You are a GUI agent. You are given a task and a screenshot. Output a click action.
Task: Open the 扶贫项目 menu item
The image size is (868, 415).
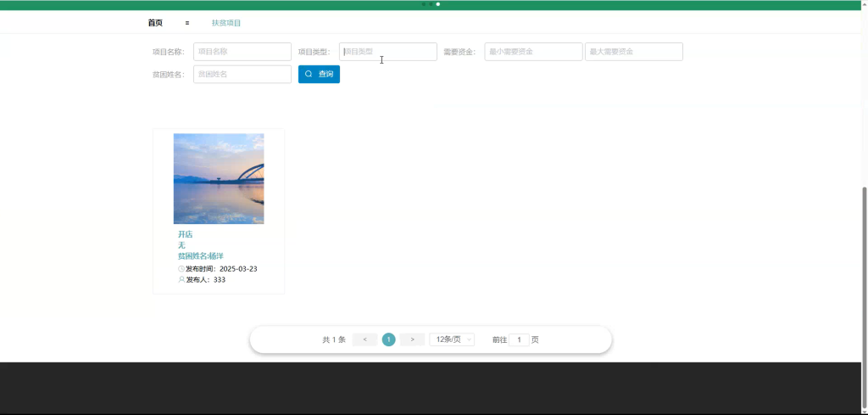click(x=226, y=23)
